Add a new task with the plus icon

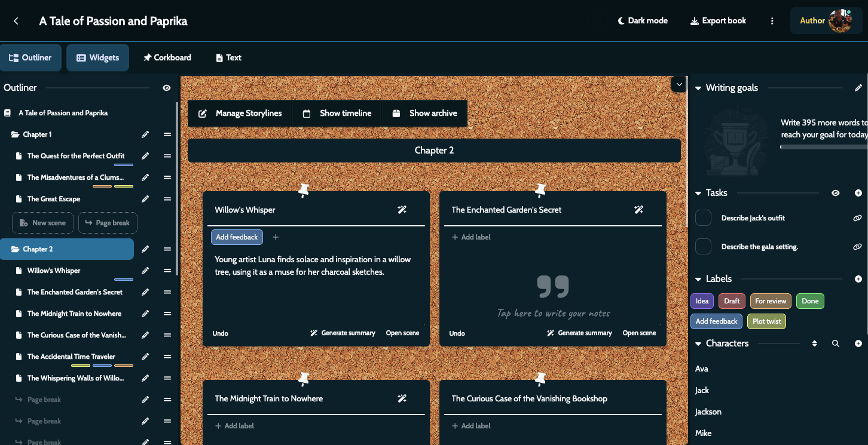click(x=858, y=193)
